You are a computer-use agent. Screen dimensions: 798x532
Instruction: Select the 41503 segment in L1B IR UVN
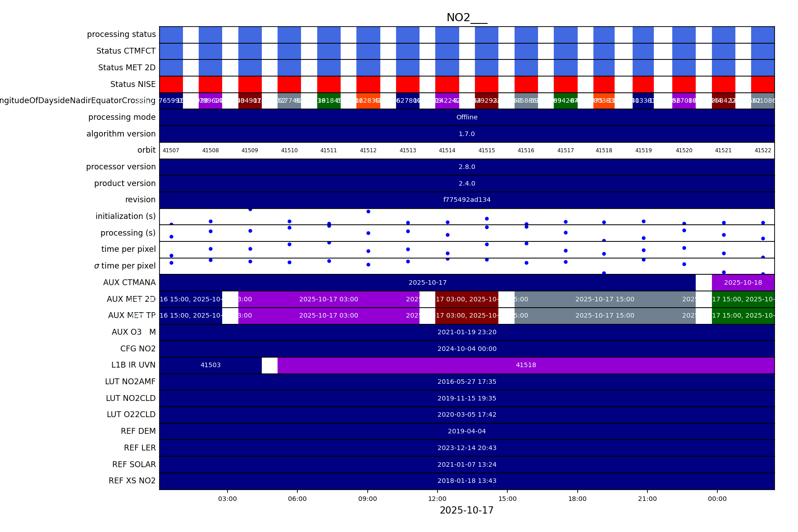tap(210, 365)
